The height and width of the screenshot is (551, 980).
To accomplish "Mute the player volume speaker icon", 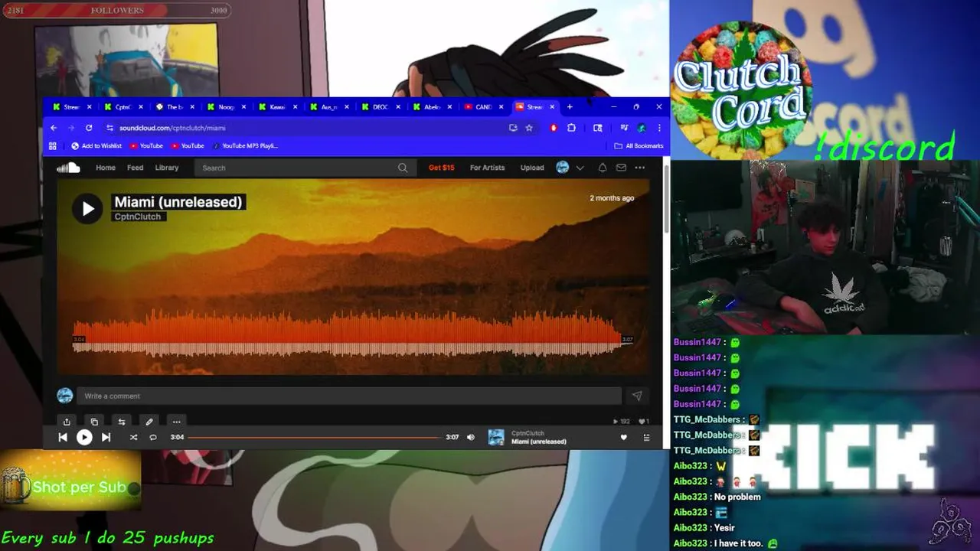I will 471,437.
